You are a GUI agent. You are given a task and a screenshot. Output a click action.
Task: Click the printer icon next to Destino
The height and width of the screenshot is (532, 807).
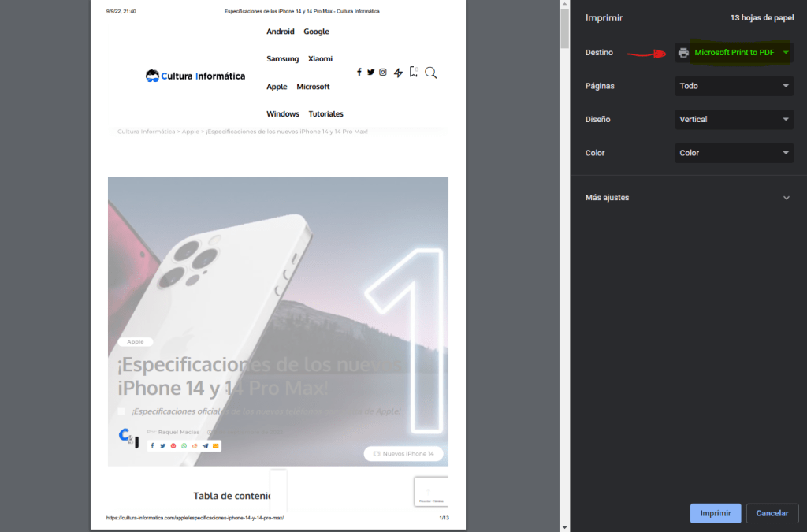pyautogui.click(x=683, y=52)
